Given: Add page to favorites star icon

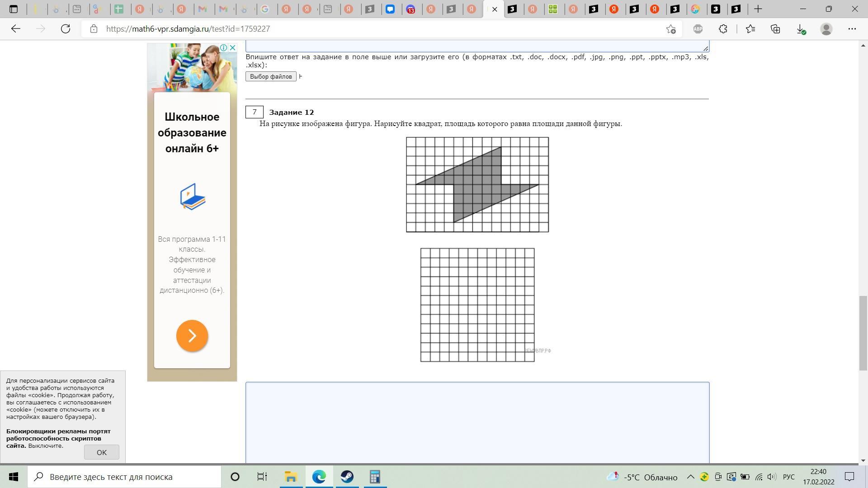Looking at the screenshot, I should pyautogui.click(x=671, y=29).
